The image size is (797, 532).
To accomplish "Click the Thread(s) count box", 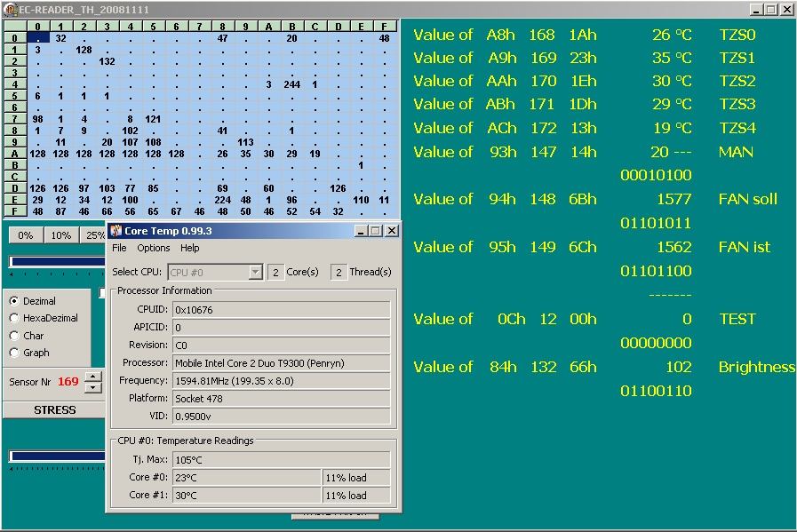I will [x=339, y=273].
